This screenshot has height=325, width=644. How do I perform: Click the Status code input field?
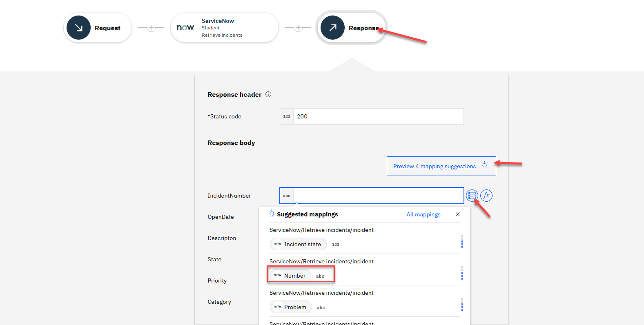click(378, 116)
